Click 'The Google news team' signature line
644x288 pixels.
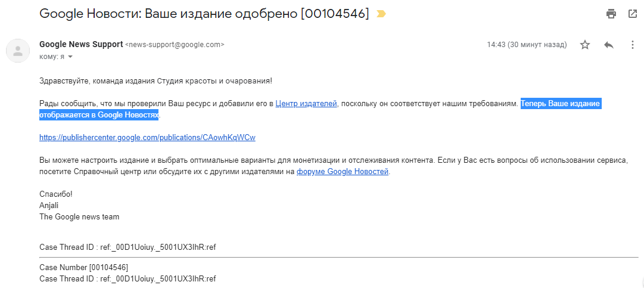[x=79, y=216]
